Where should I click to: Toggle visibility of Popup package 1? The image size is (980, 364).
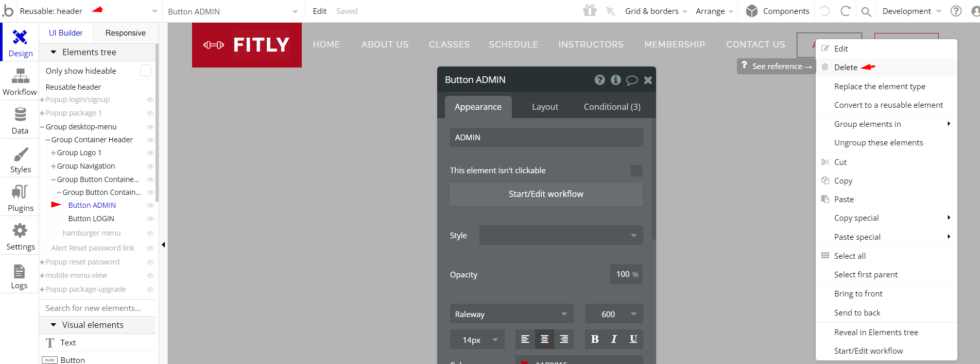pos(150,113)
